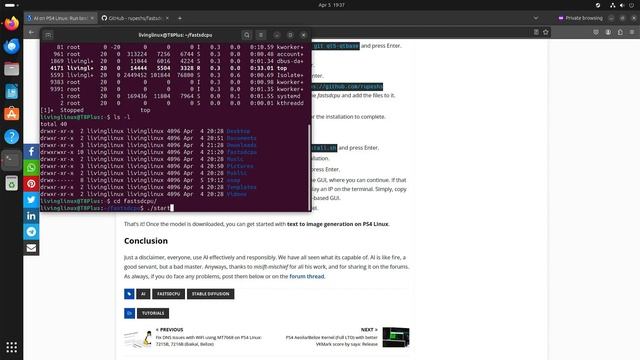The image size is (640, 360).
Task: Click the terminal search icon
Action: click(247, 35)
